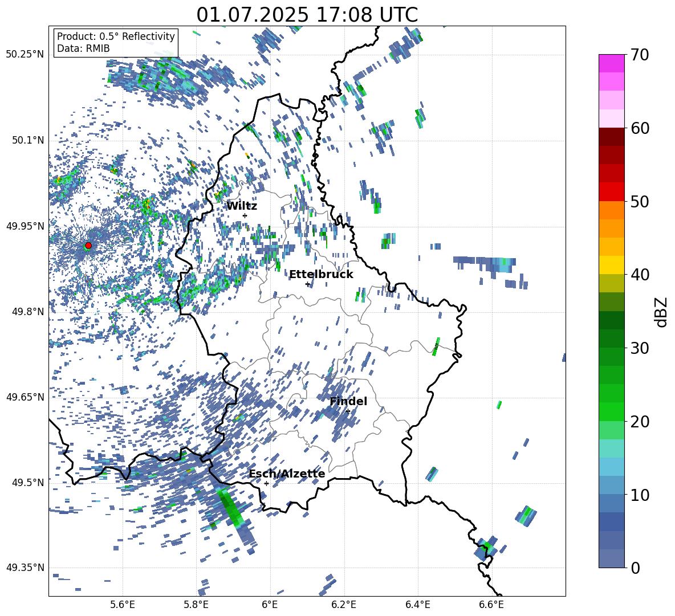Click the green echo streak southwest of Esch/Alzette
Screen dimensions: 675x616
coord(230,508)
